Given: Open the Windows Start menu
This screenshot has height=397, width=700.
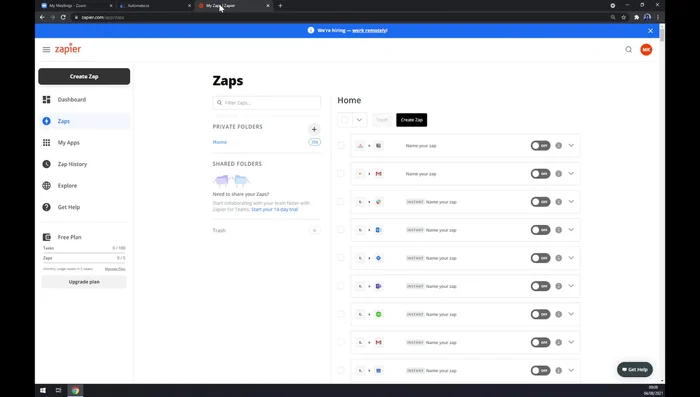Looking at the screenshot, I should [x=43, y=390].
